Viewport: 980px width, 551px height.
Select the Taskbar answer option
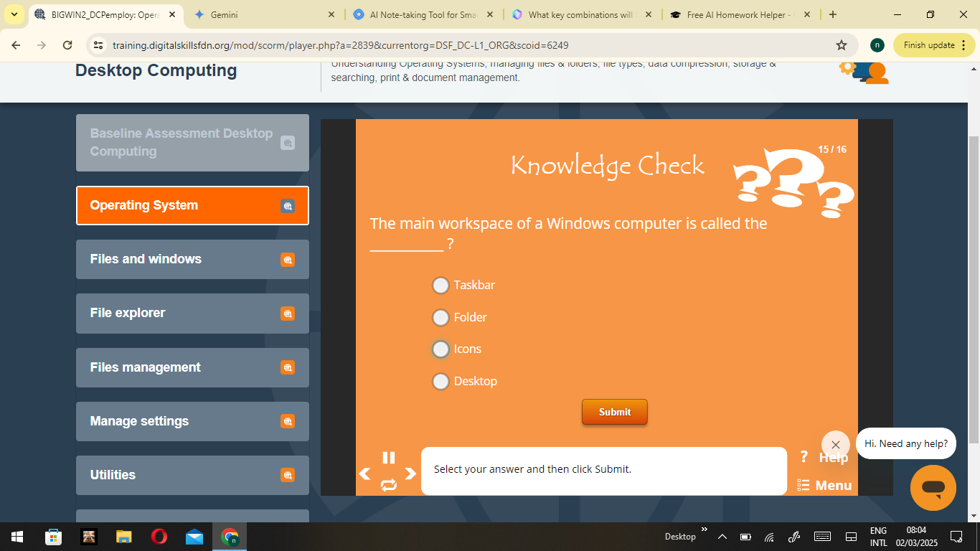(x=440, y=286)
